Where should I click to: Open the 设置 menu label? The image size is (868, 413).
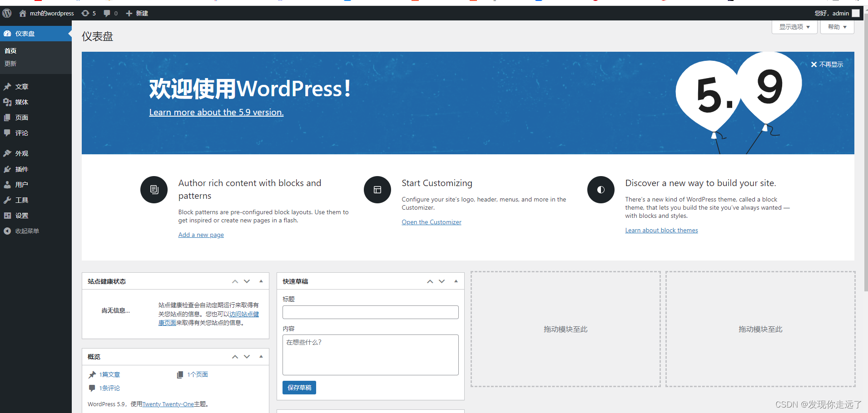(22, 216)
